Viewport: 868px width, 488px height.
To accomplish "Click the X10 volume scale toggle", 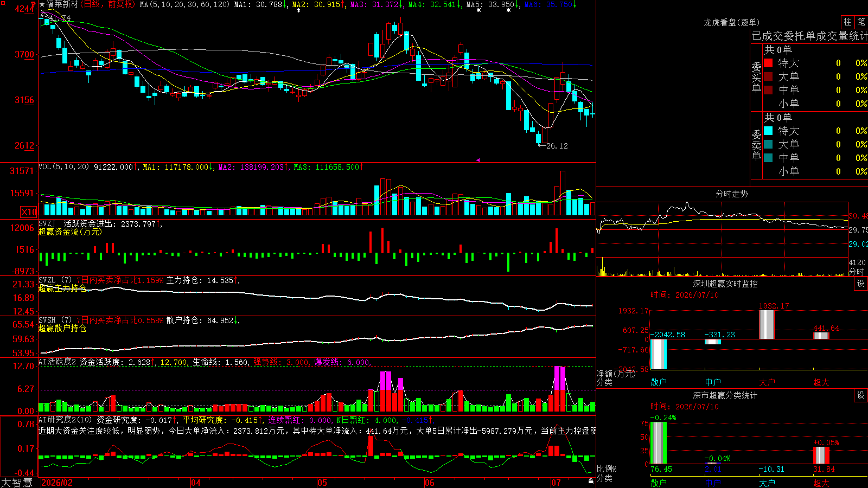I will [29, 212].
